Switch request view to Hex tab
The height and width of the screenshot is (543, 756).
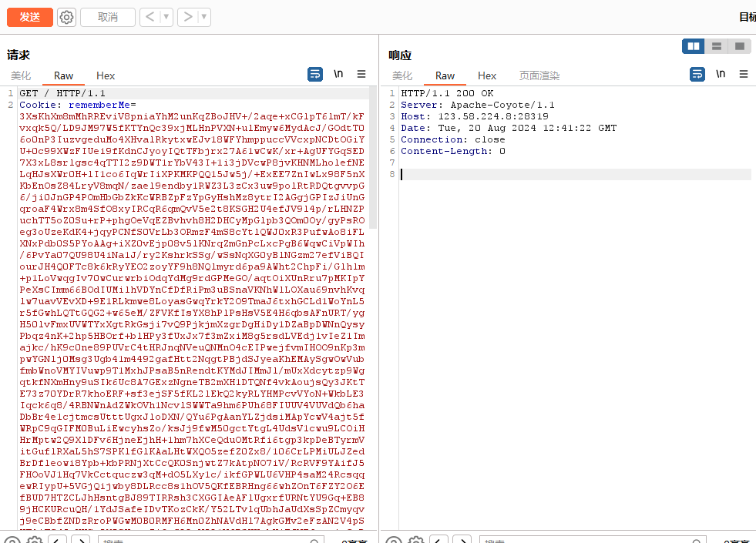(x=106, y=75)
